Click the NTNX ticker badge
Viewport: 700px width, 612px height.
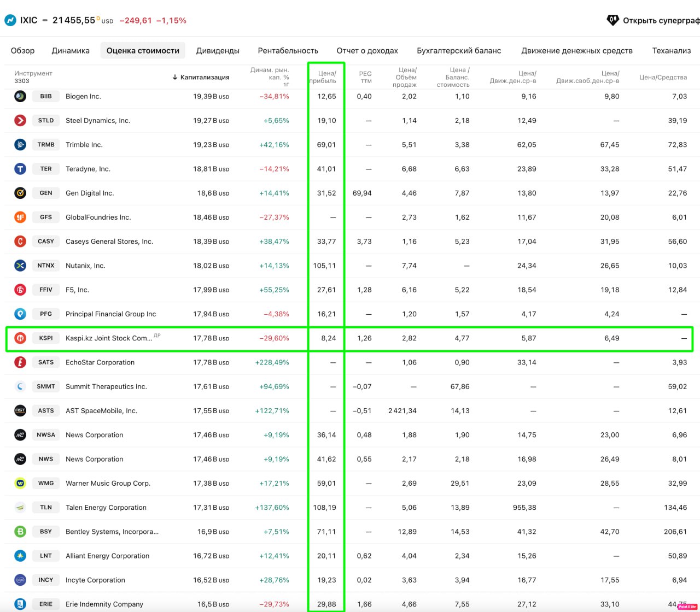[46, 266]
